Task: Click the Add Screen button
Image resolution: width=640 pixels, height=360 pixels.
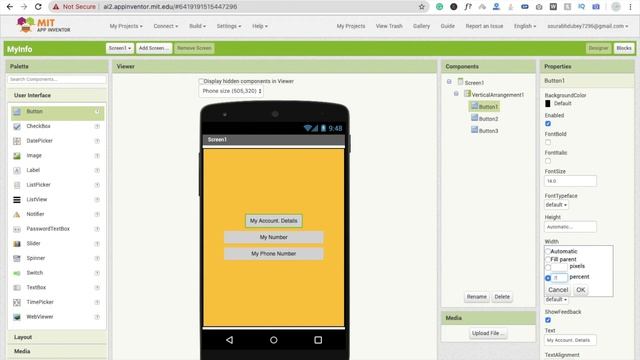Action: click(153, 48)
